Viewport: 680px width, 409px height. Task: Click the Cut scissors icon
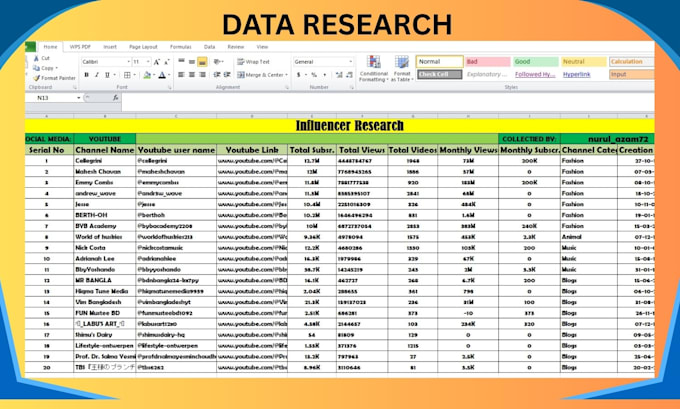coord(36,58)
